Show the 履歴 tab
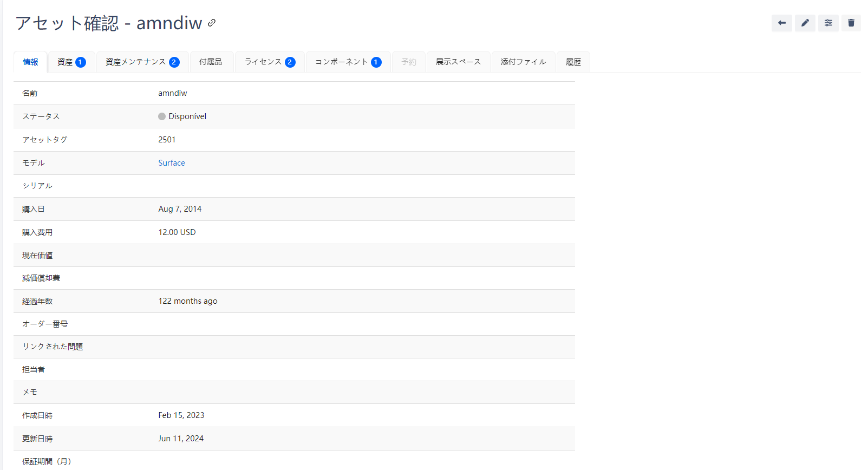Screen dimensions: 868x470 (x=573, y=62)
